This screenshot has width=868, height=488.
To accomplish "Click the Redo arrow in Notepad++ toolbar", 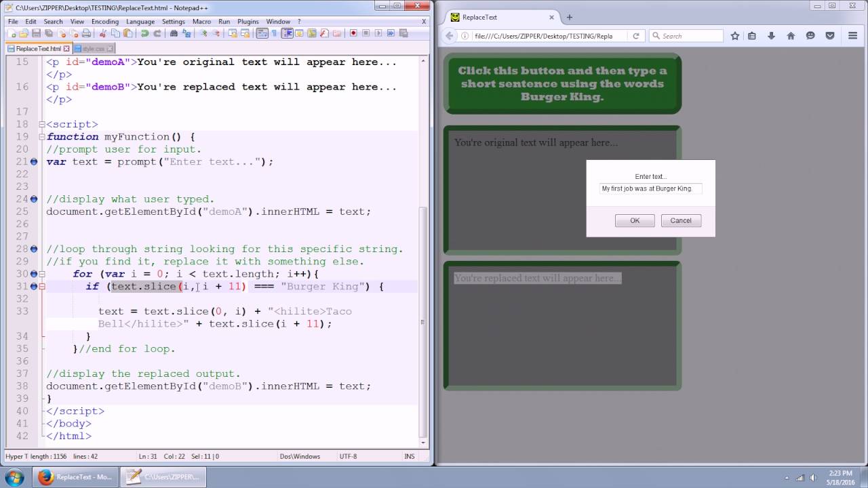I will (157, 33).
